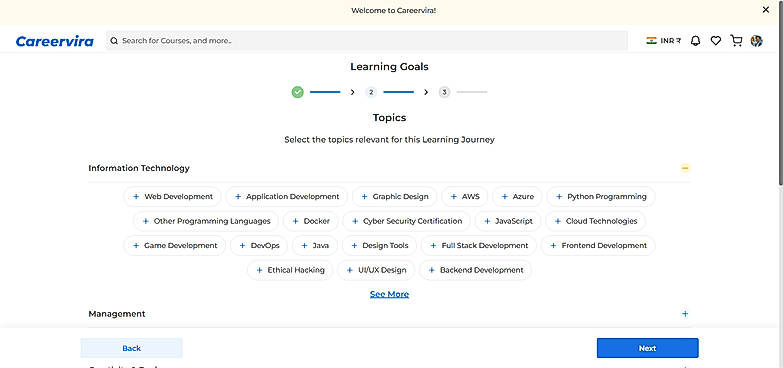Open the wishlist heart icon
The height and width of the screenshot is (368, 783).
716,41
